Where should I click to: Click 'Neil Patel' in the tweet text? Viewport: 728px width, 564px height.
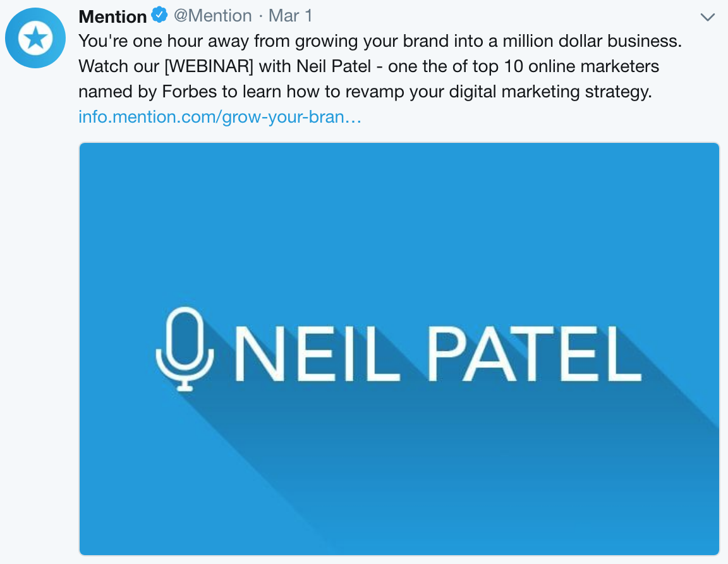tap(334, 66)
